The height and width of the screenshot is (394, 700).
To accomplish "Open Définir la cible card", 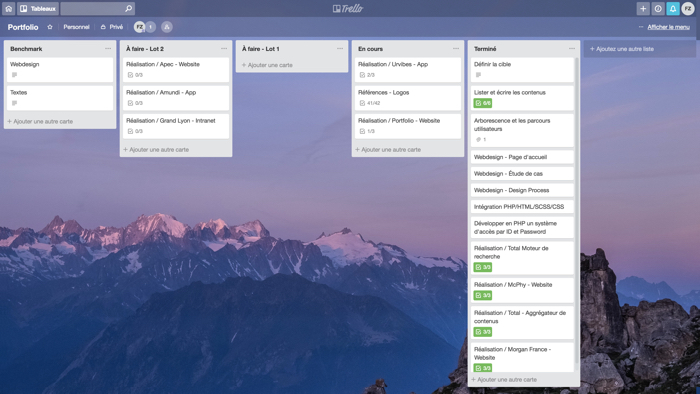I will (522, 69).
